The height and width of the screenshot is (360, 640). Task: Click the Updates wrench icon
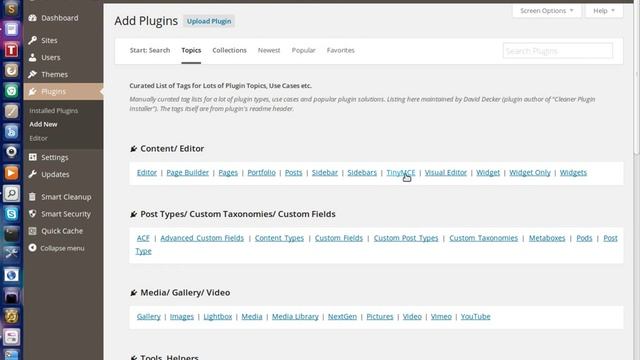(33, 174)
